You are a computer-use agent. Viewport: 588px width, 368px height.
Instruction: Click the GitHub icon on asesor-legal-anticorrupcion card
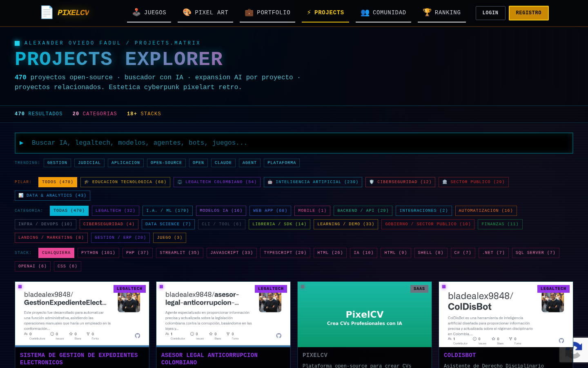279,336
